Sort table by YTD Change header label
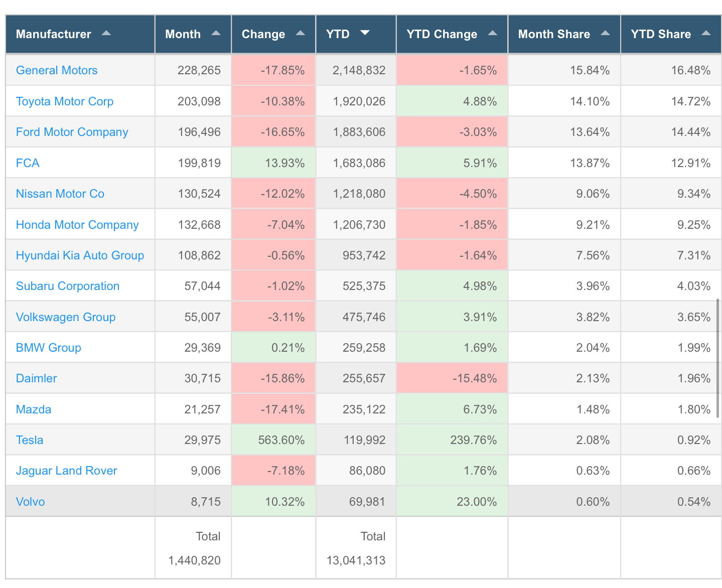The height and width of the screenshot is (588, 722). click(x=442, y=34)
